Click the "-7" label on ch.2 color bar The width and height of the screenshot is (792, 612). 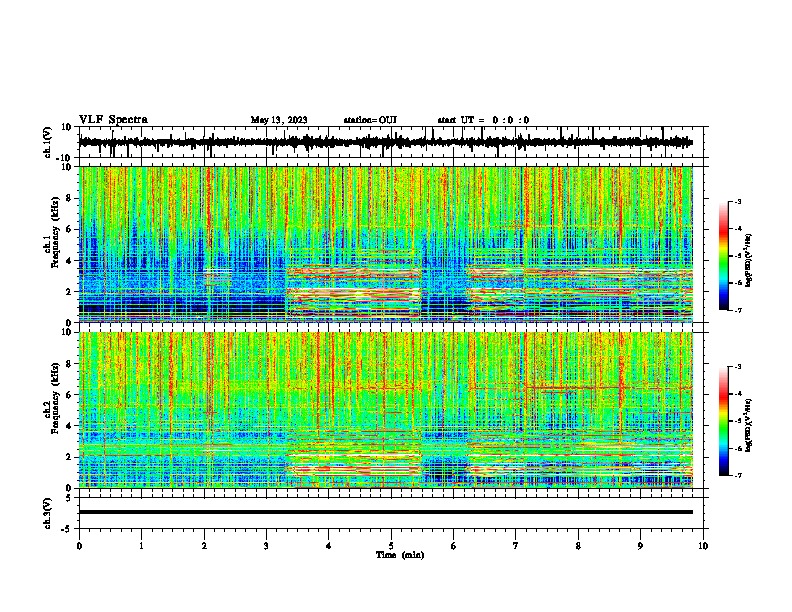coord(737,475)
